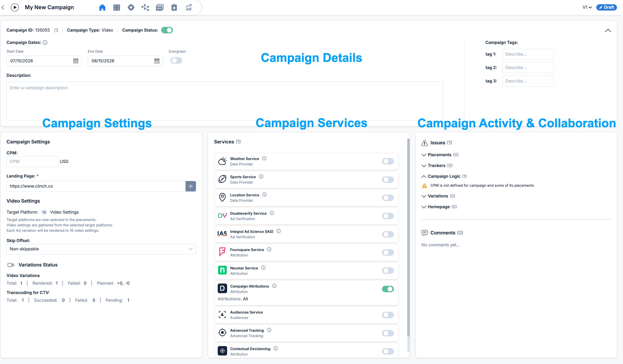
Task: Enable the Audiences Service toggle
Action: click(x=388, y=315)
